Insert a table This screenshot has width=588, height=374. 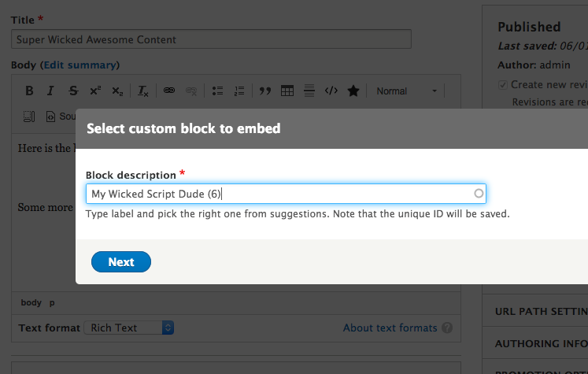pos(287,91)
